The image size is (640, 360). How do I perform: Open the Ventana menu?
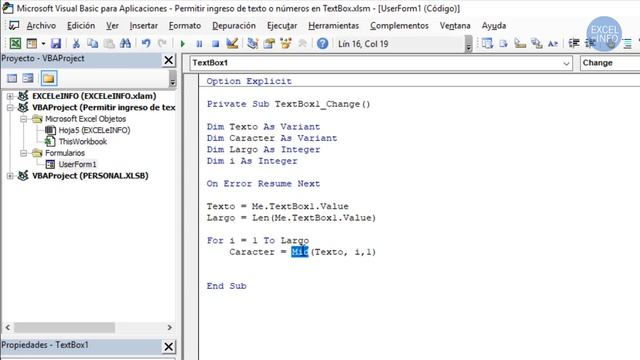tap(455, 26)
